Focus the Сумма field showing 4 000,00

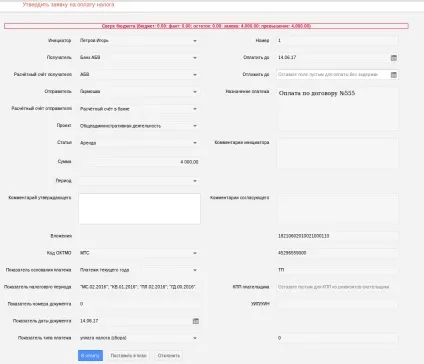139,162
